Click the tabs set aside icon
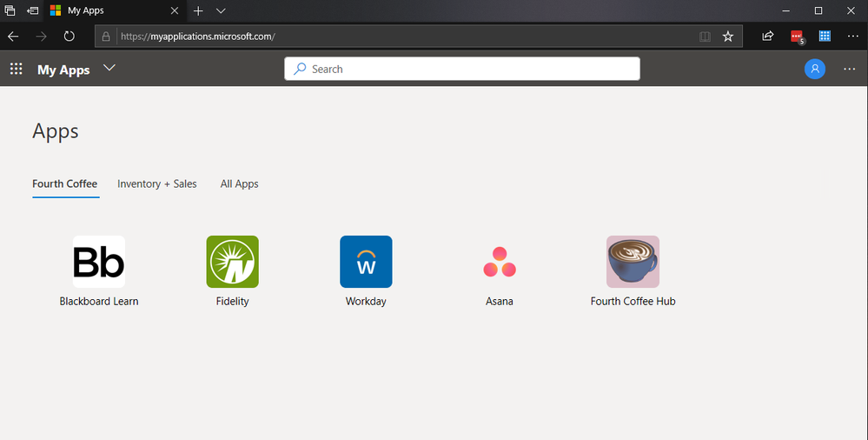Image resolution: width=868 pixels, height=440 pixels. click(10, 10)
